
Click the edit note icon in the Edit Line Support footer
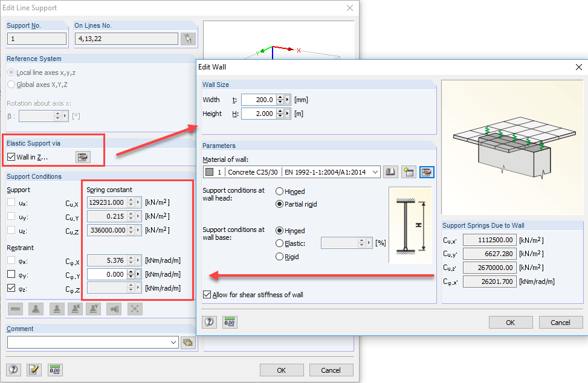pyautogui.click(x=34, y=370)
